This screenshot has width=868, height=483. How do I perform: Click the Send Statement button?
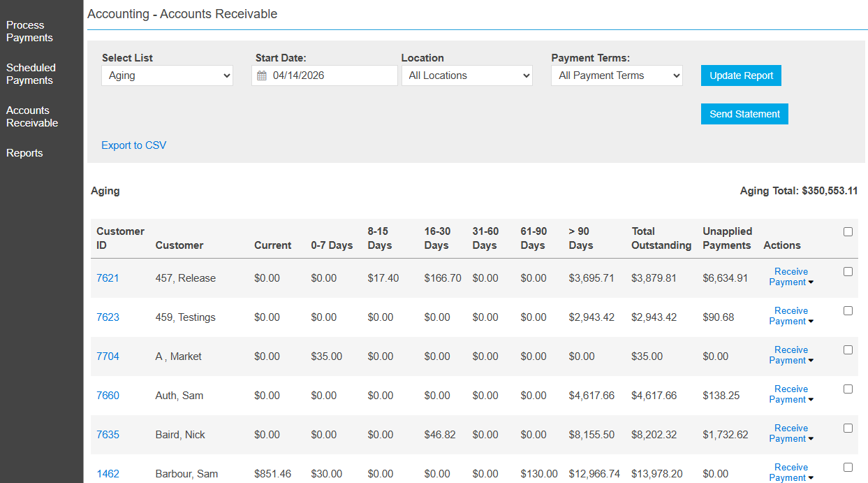744,113
